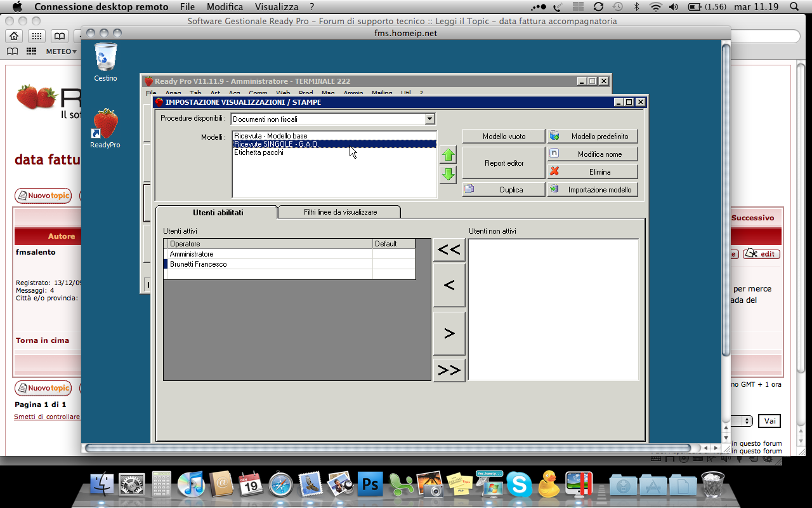
Task: Open the Report editor
Action: (504, 163)
